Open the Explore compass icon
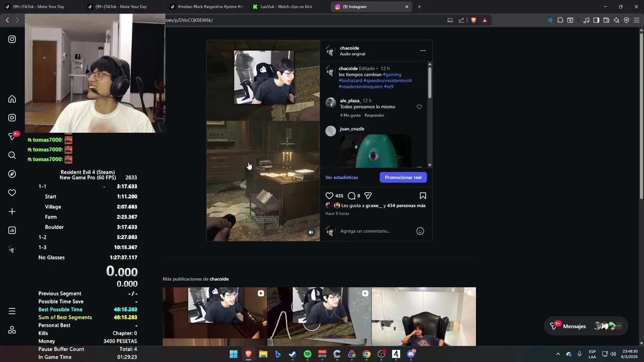Screen dimensions: 644x362 click(12, 174)
